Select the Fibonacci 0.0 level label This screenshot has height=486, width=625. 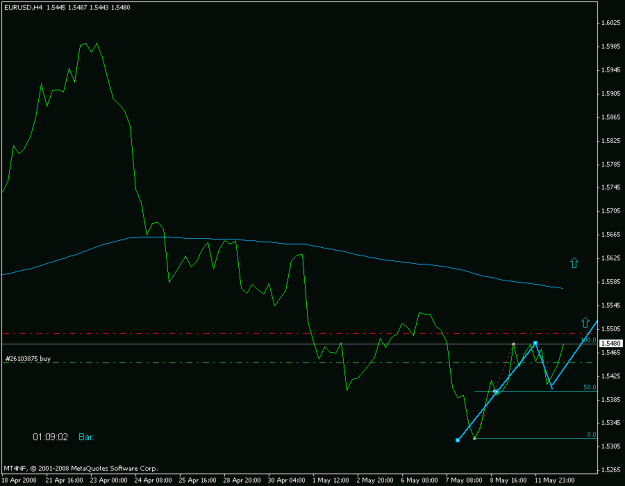pyautogui.click(x=591, y=435)
